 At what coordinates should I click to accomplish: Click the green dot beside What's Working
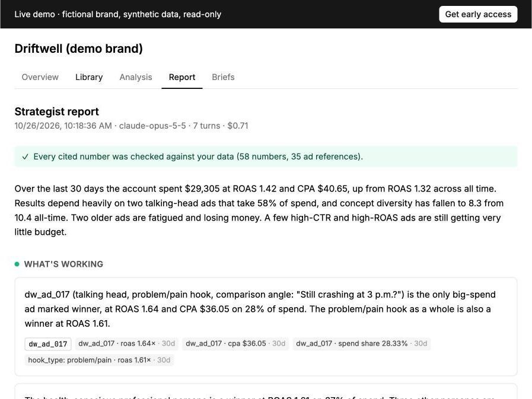[17, 264]
